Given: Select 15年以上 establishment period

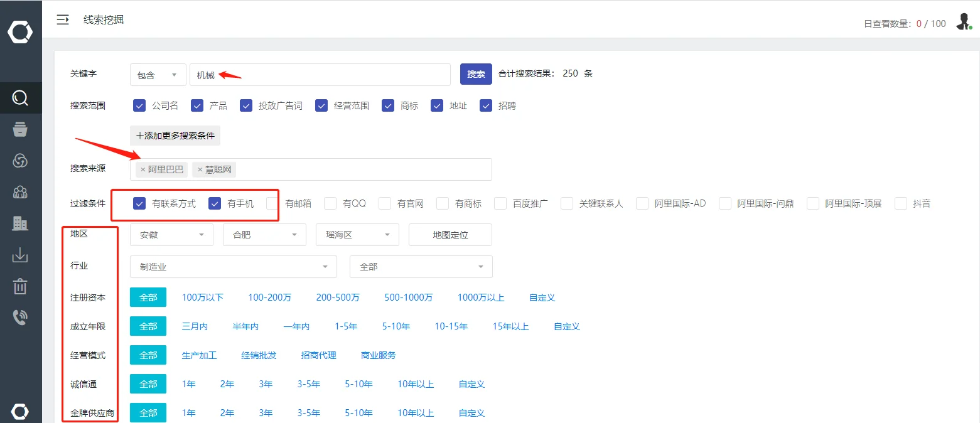Looking at the screenshot, I should point(511,326).
